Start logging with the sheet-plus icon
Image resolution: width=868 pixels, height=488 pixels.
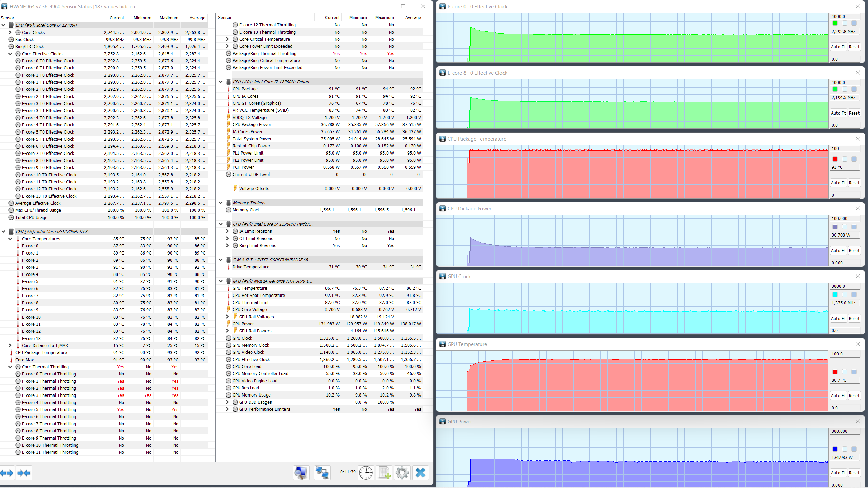(x=384, y=473)
